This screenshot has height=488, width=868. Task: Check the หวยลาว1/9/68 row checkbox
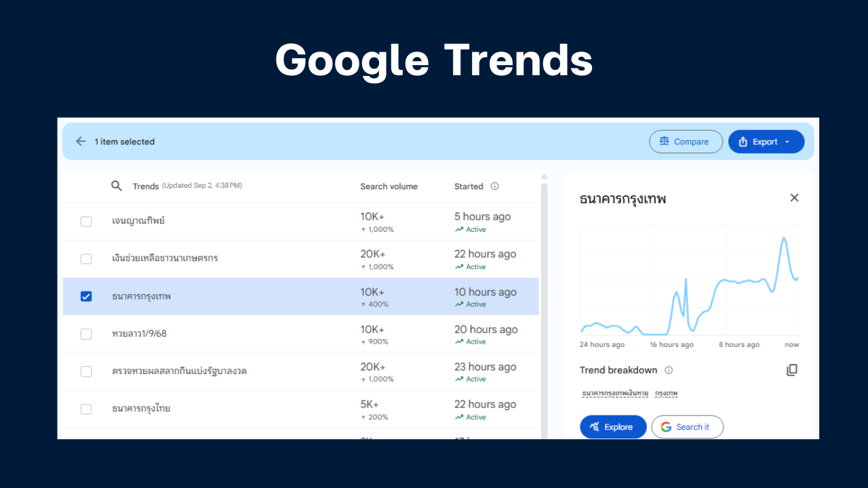(x=86, y=334)
